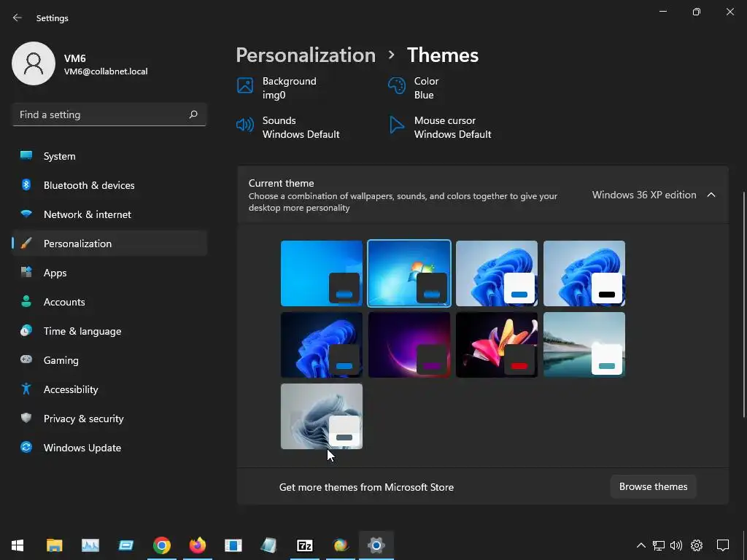Select light bloom theme with black accent
This screenshot has height=560, width=747.
point(584,273)
